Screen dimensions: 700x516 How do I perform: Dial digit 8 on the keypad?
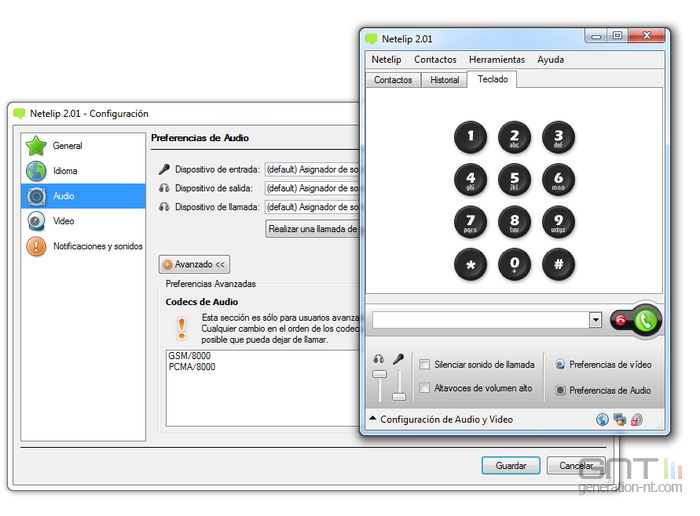point(514,222)
